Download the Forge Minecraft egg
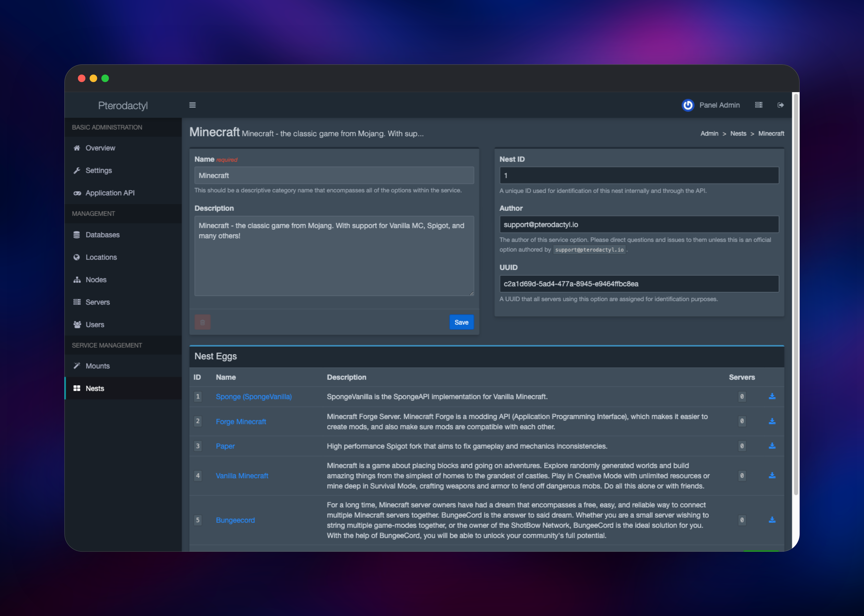The image size is (864, 616). pyautogui.click(x=772, y=421)
